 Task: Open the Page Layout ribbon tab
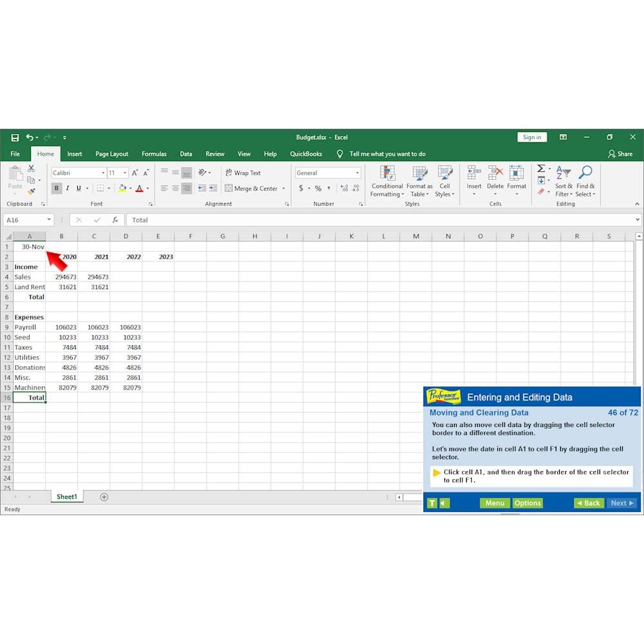pyautogui.click(x=111, y=154)
